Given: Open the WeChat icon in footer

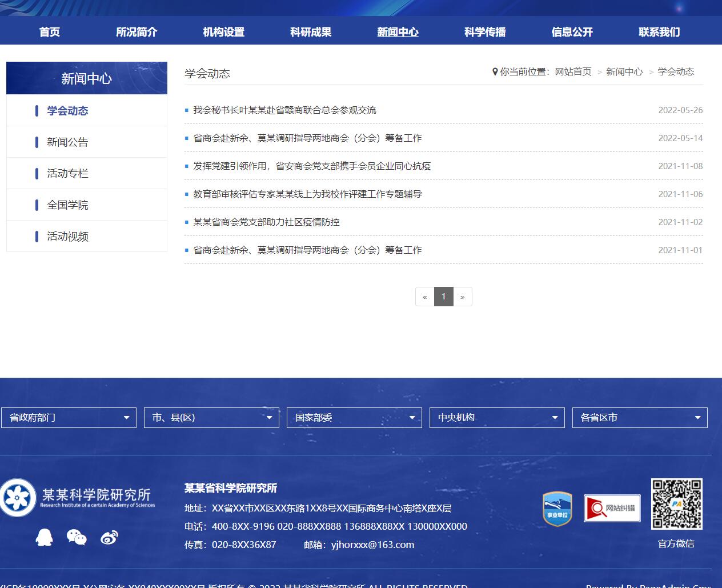Looking at the screenshot, I should (x=77, y=537).
